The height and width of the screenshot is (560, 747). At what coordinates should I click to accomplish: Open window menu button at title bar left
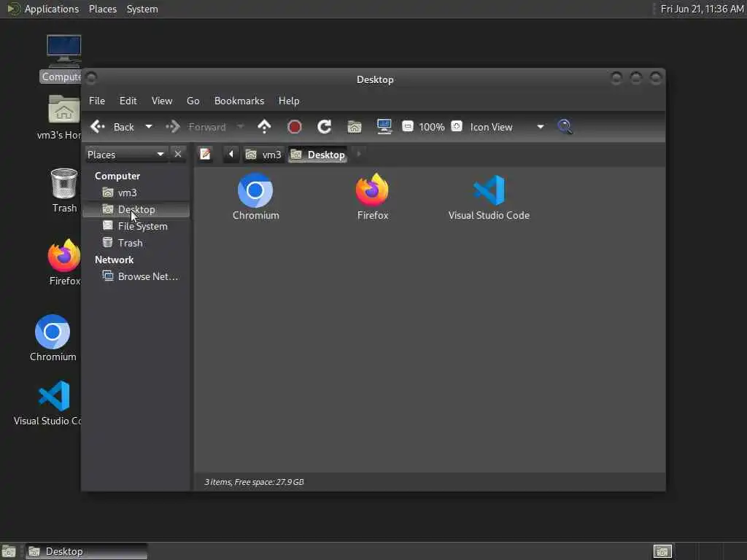point(91,77)
